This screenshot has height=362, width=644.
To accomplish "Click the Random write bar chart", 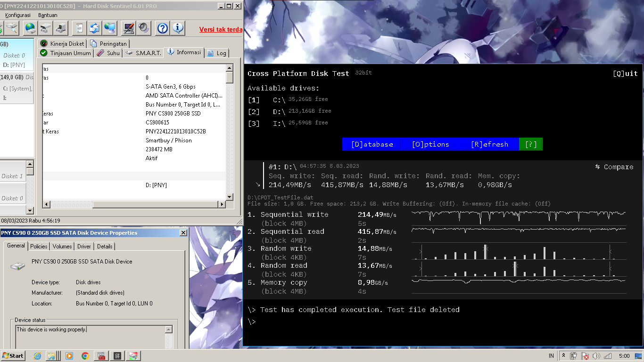I will click(x=519, y=252).
